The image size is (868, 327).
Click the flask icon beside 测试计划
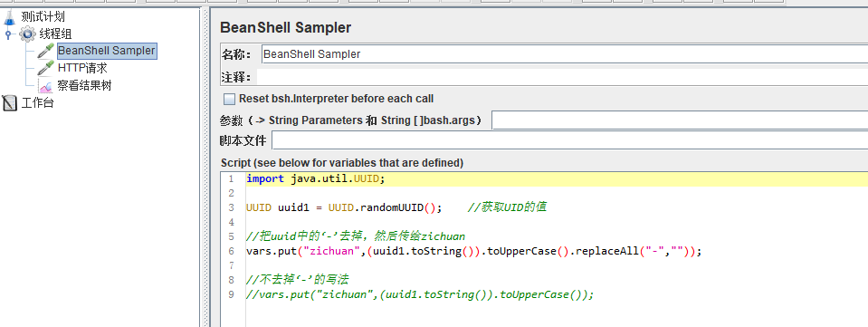(9, 16)
